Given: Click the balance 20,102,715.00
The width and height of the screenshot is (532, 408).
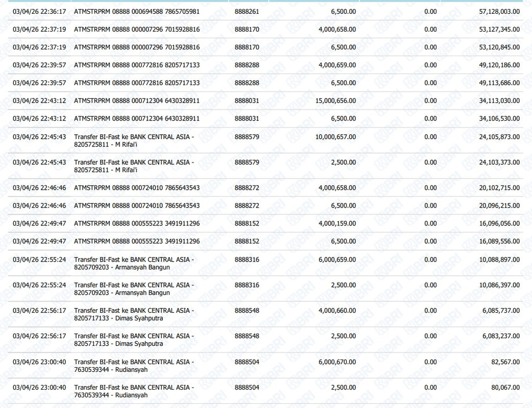Looking at the screenshot, I should (x=499, y=188).
